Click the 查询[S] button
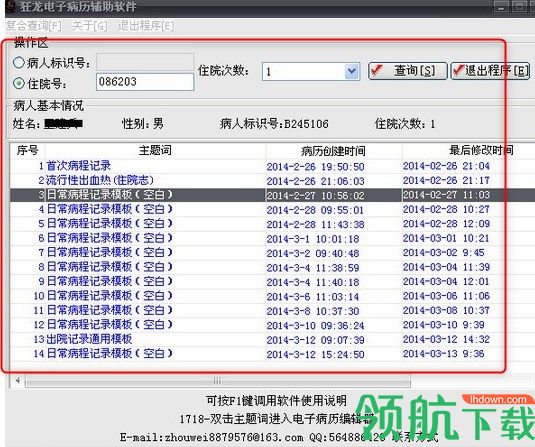 pyautogui.click(x=407, y=71)
